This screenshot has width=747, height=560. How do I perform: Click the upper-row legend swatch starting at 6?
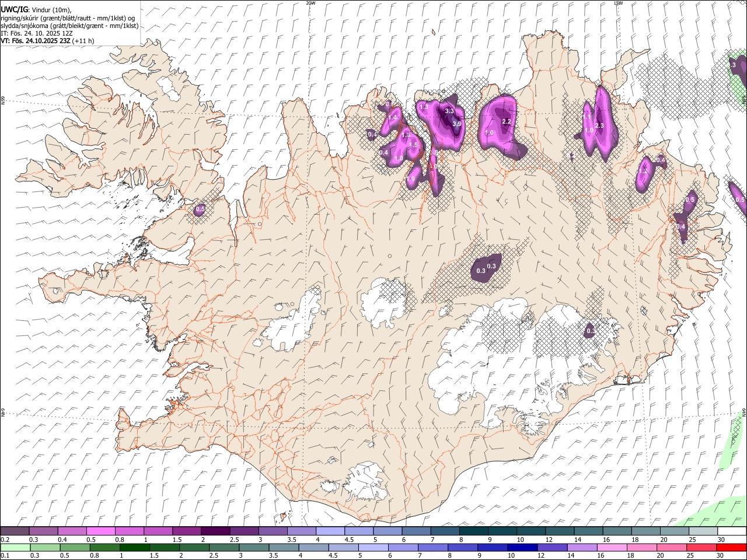(x=416, y=531)
